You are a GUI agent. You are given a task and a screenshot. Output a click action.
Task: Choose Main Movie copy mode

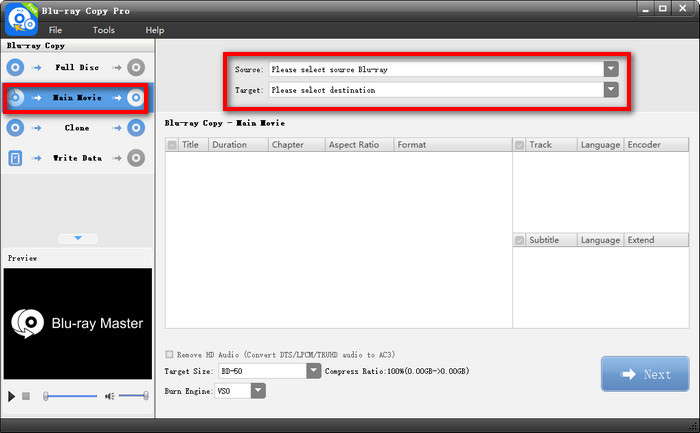click(x=77, y=98)
